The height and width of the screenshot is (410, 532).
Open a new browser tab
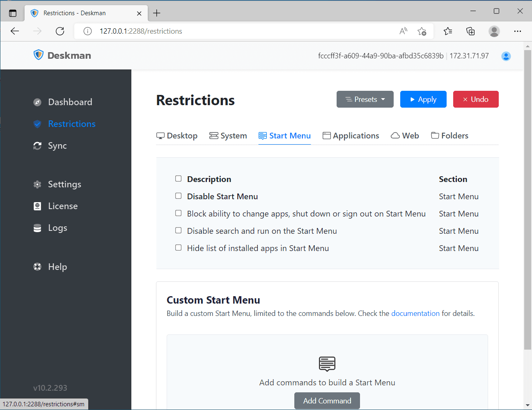point(156,13)
